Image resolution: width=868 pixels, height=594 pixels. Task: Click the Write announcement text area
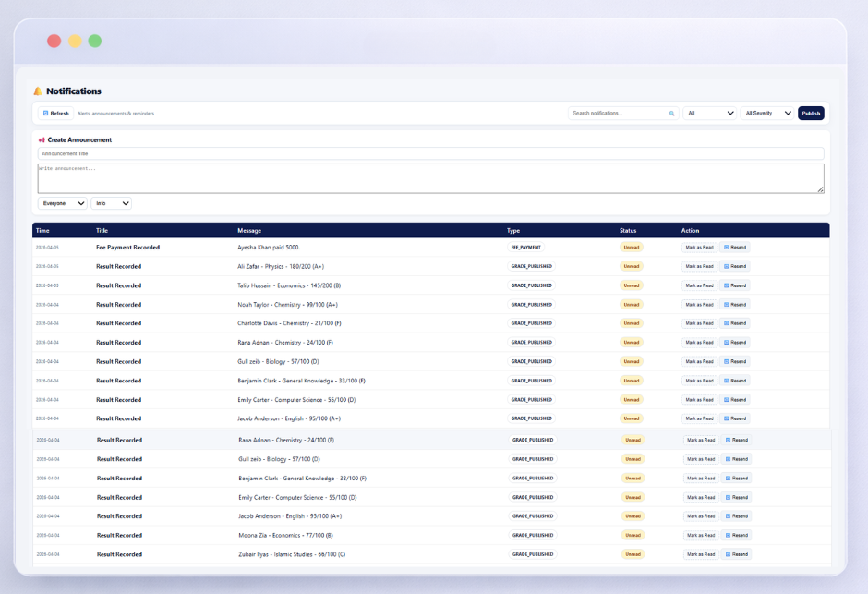(430, 178)
